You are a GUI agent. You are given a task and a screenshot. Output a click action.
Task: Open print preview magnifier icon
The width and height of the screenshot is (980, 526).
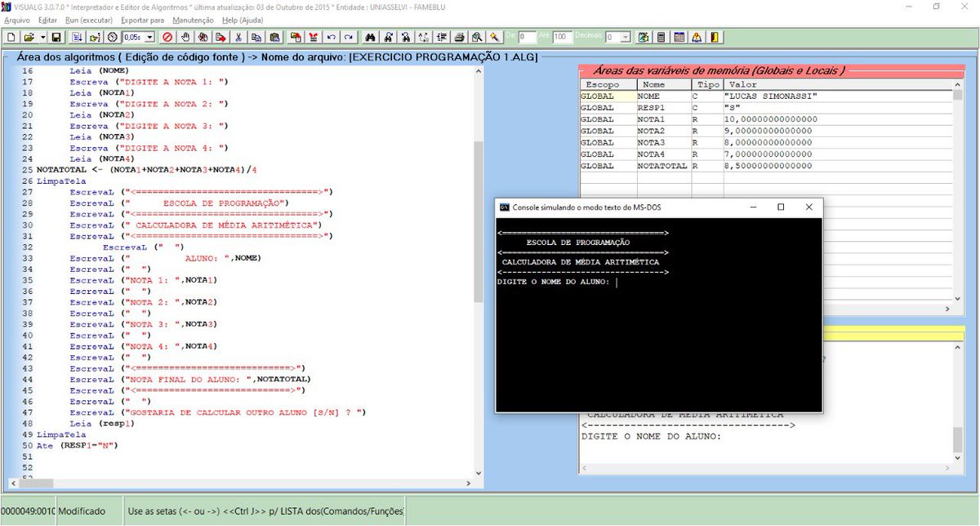(477, 37)
